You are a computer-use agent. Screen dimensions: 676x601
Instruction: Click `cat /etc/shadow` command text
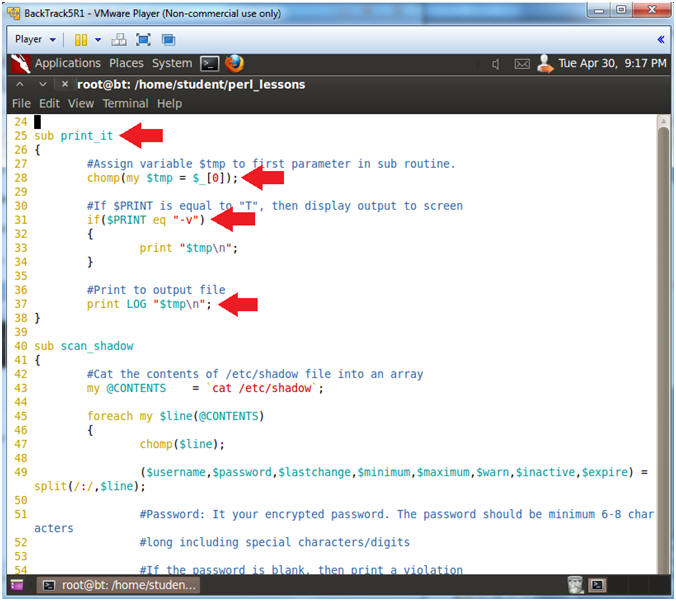[x=262, y=388]
